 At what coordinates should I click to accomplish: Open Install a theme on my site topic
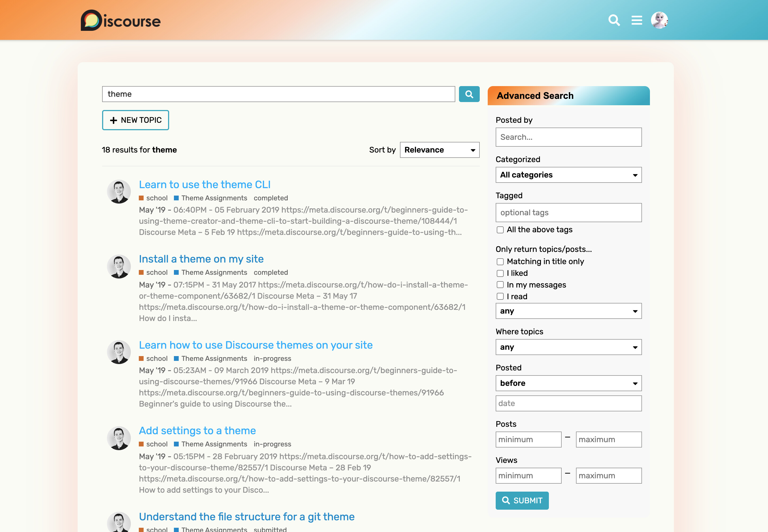201,259
